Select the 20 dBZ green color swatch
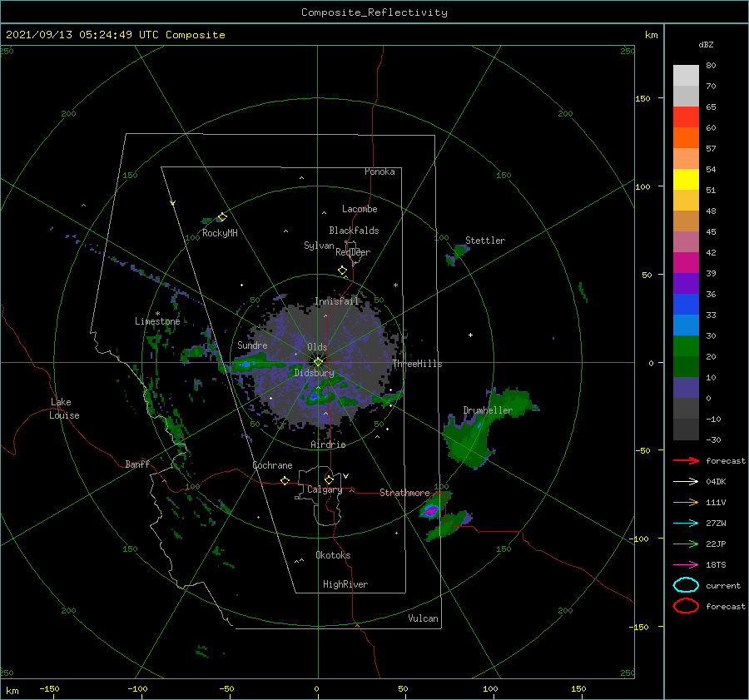Image resolution: width=749 pixels, height=700 pixels. point(686,345)
